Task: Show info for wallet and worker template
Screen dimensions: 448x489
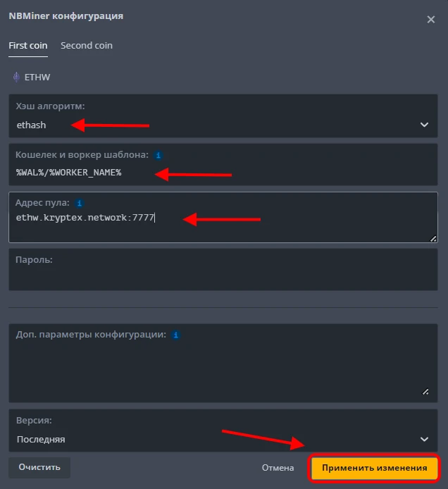Action: 158,154
